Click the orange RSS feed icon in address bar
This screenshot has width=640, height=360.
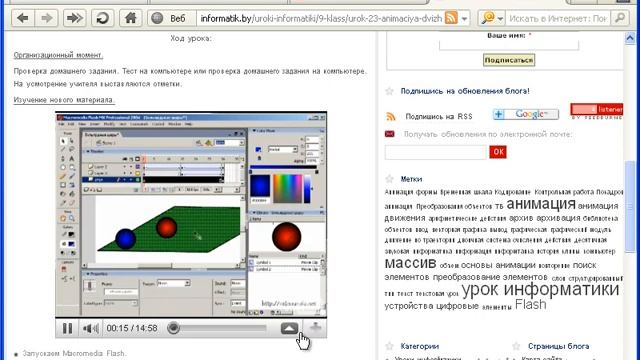pyautogui.click(x=451, y=18)
